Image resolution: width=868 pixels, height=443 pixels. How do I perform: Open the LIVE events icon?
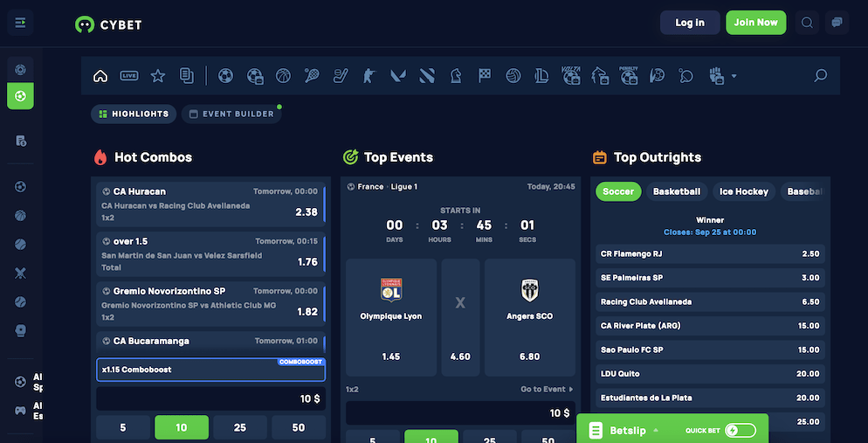pyautogui.click(x=129, y=76)
